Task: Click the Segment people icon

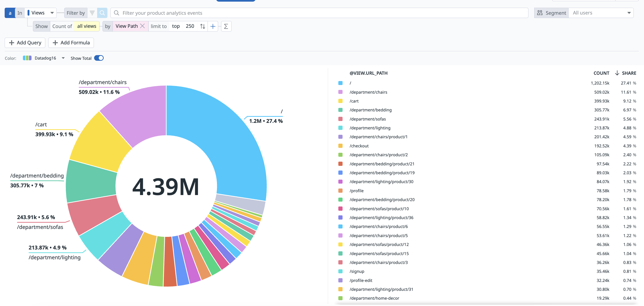Action: pyautogui.click(x=540, y=13)
